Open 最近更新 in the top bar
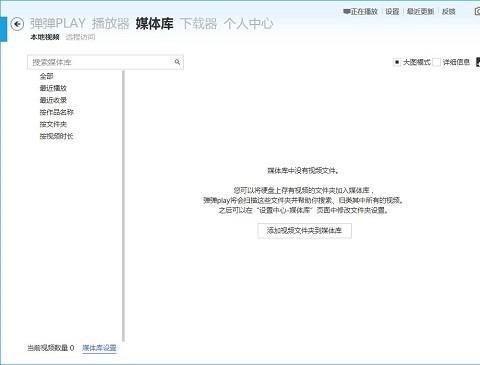 point(420,12)
